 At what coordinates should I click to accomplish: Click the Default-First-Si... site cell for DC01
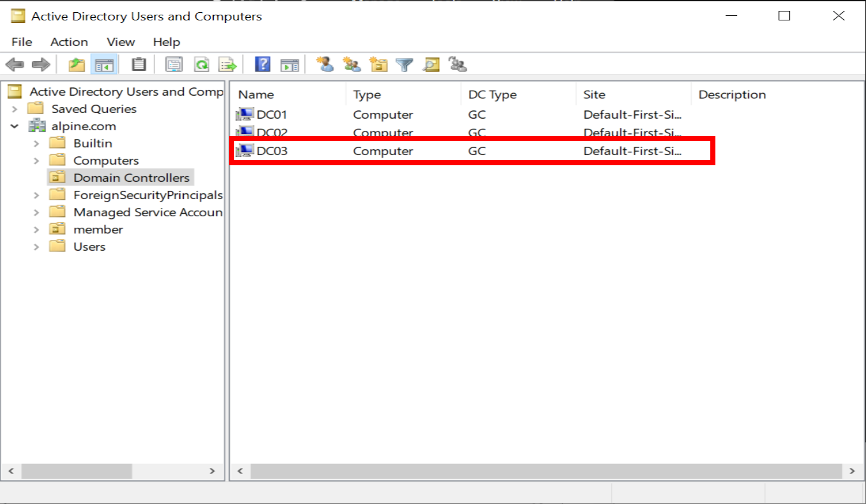click(633, 115)
